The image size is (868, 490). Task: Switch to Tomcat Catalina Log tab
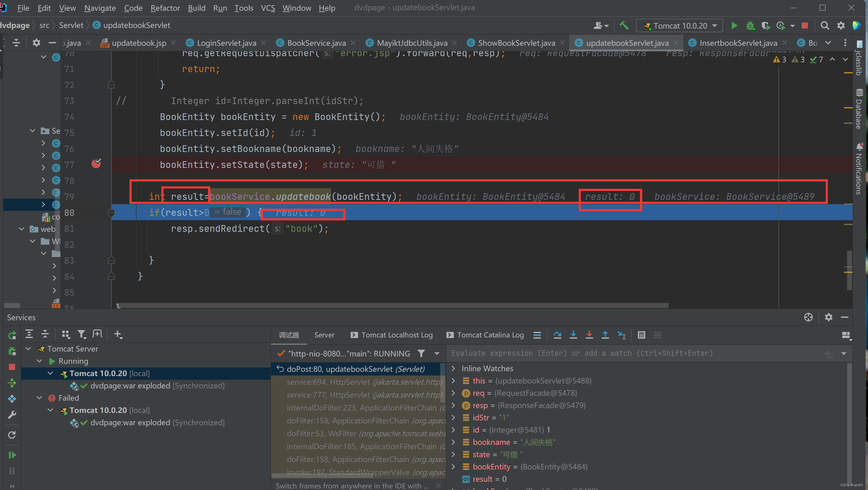click(x=485, y=335)
